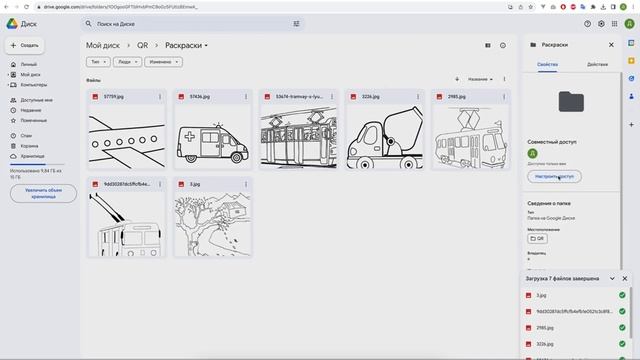Open the Google account avatar menu
Image resolution: width=640 pixels, height=360 pixels.
(629, 24)
